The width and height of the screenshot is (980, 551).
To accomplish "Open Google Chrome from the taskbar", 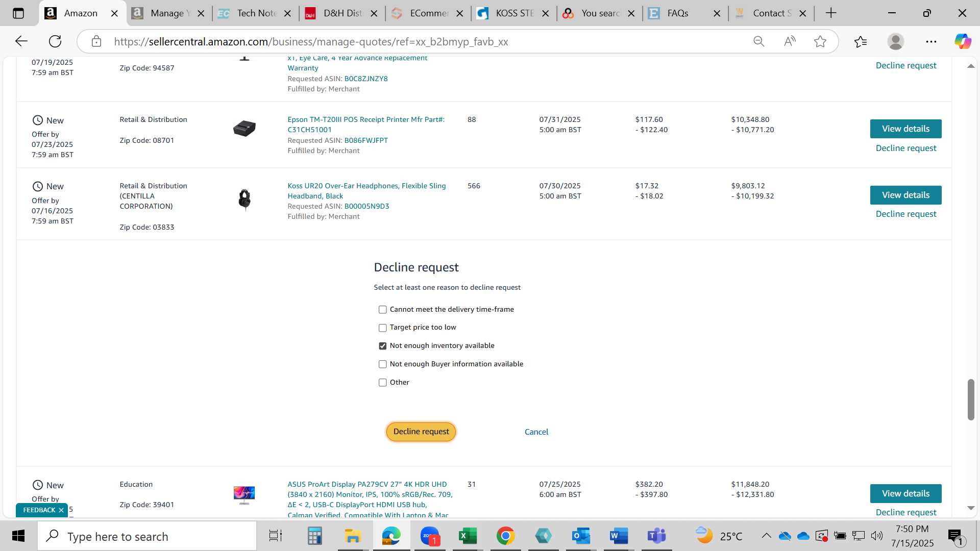I will coord(505,536).
